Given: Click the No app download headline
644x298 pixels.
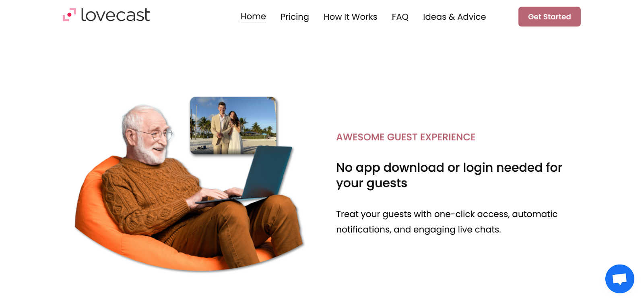Looking at the screenshot, I should click(x=449, y=175).
